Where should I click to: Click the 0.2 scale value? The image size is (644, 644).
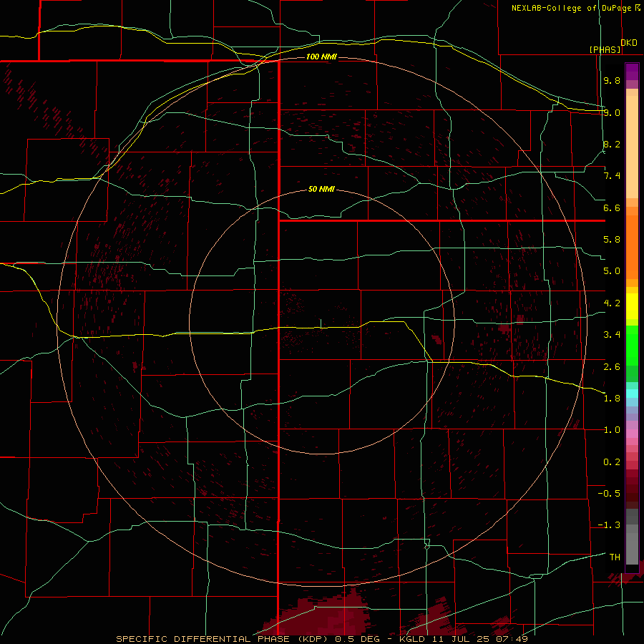(612, 462)
